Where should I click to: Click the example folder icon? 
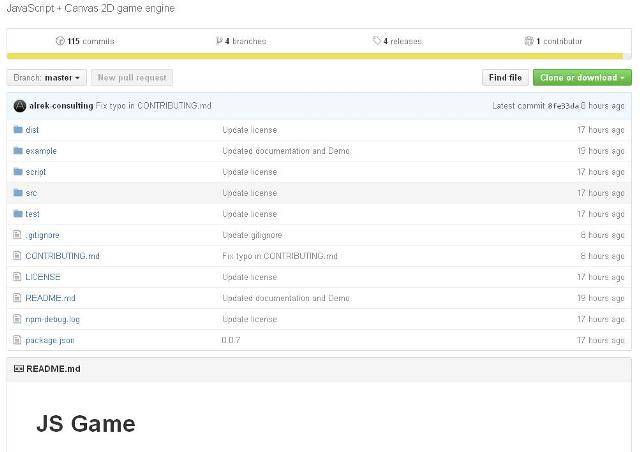17,151
